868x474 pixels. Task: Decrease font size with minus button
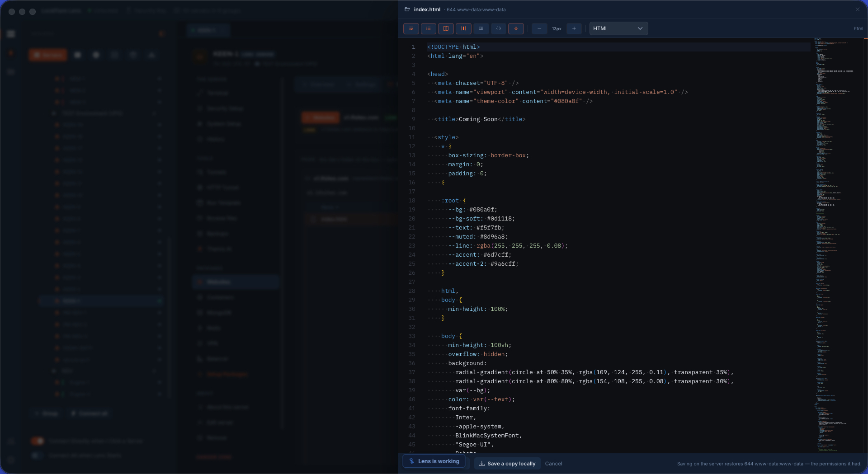539,28
